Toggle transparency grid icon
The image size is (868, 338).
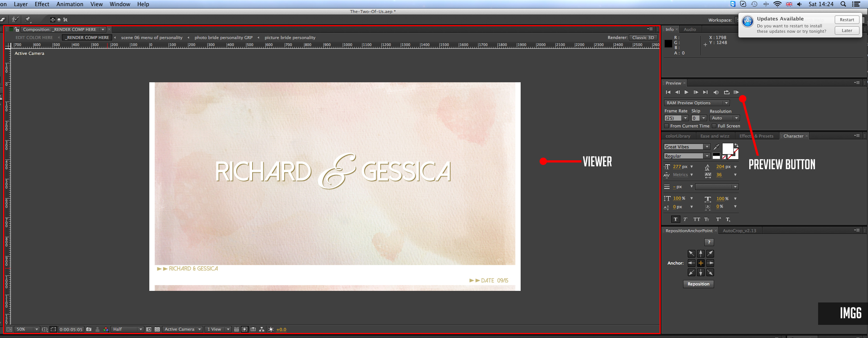[x=157, y=330]
